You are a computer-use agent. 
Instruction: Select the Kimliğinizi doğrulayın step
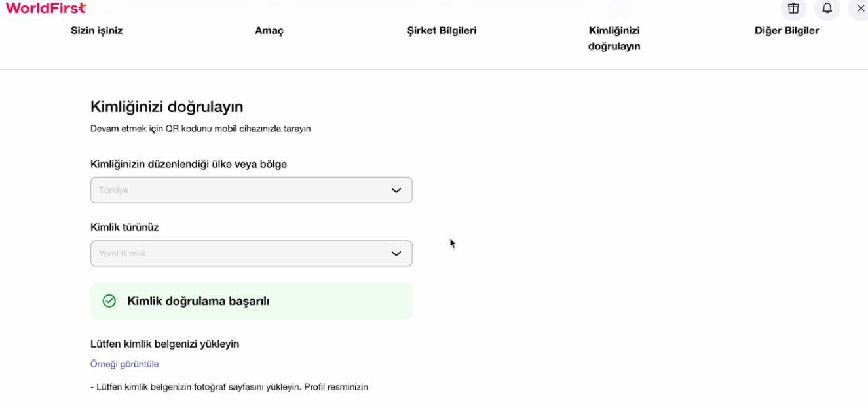click(x=614, y=38)
